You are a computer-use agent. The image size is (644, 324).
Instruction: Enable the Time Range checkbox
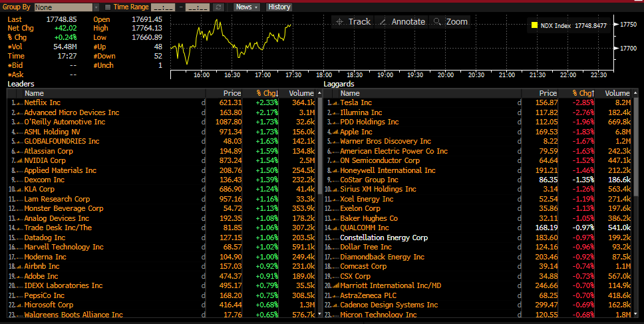[108, 7]
